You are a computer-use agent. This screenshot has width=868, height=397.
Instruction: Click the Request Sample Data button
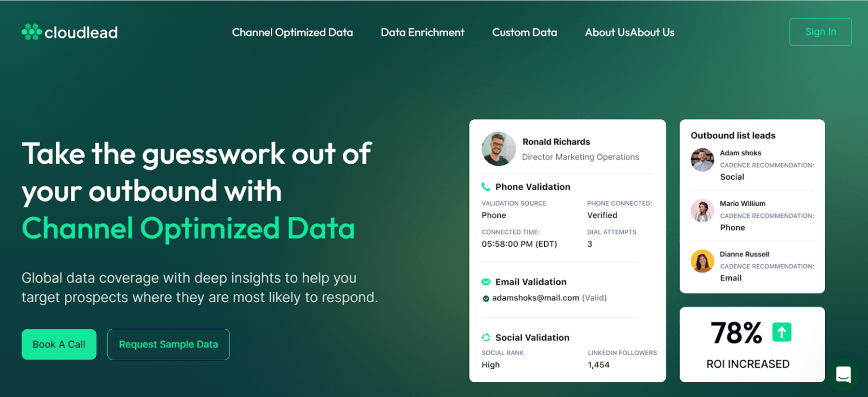pyautogui.click(x=168, y=344)
